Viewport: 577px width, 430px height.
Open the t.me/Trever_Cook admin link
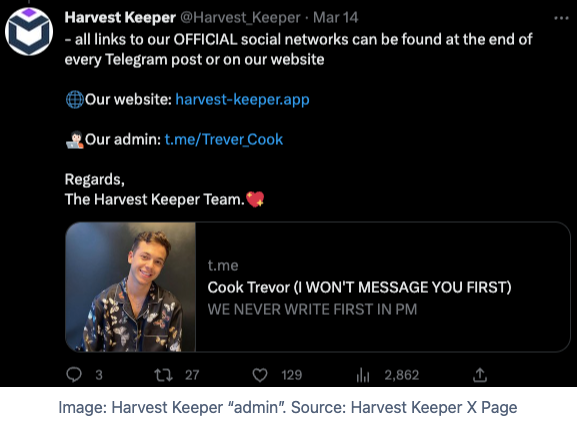pos(224,139)
